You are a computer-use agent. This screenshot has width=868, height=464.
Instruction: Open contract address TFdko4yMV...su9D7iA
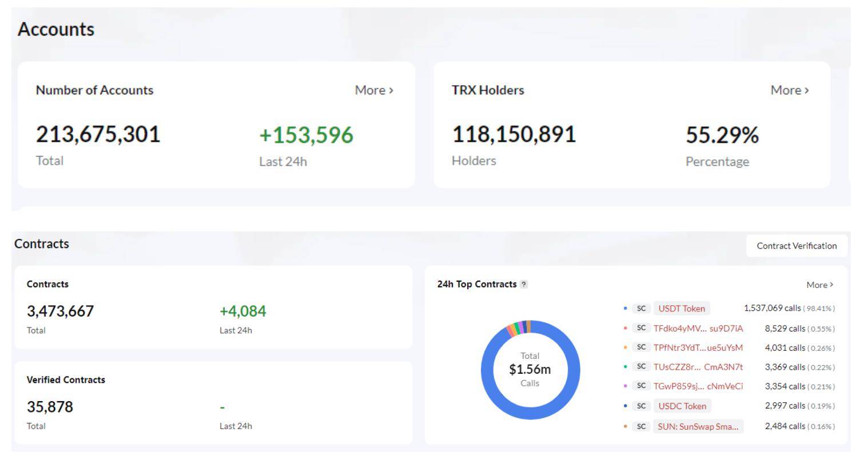pyautogui.click(x=698, y=328)
